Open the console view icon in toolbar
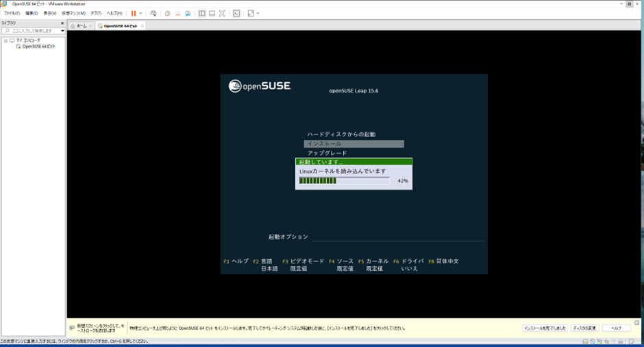 (x=236, y=13)
